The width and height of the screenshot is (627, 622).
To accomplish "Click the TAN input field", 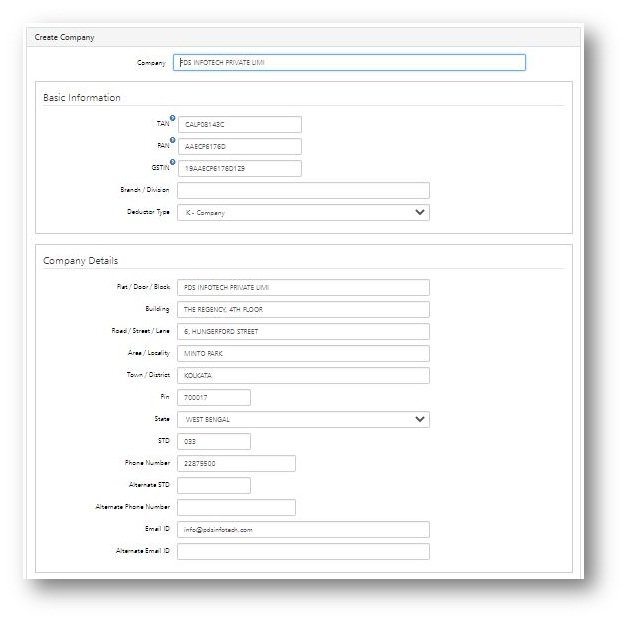I will (240, 124).
